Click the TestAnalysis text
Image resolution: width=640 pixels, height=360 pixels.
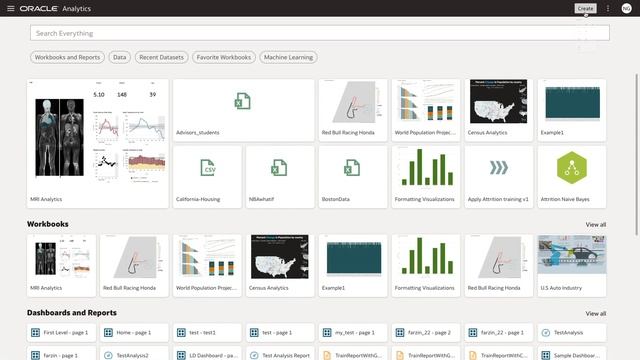pos(569,333)
